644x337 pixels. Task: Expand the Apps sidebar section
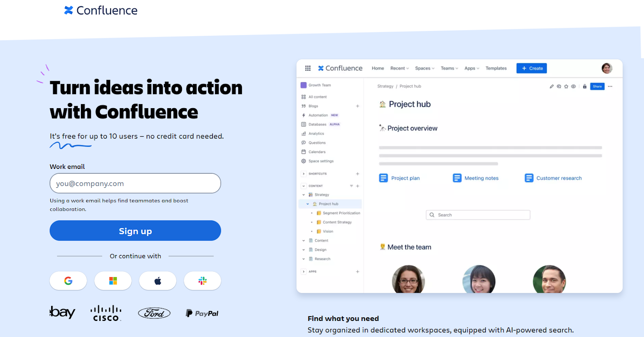pos(304,272)
